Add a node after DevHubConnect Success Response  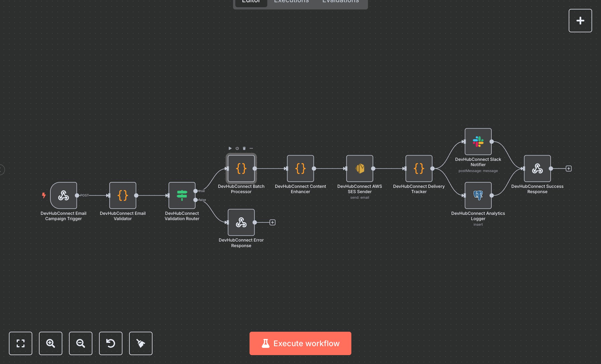(568, 168)
